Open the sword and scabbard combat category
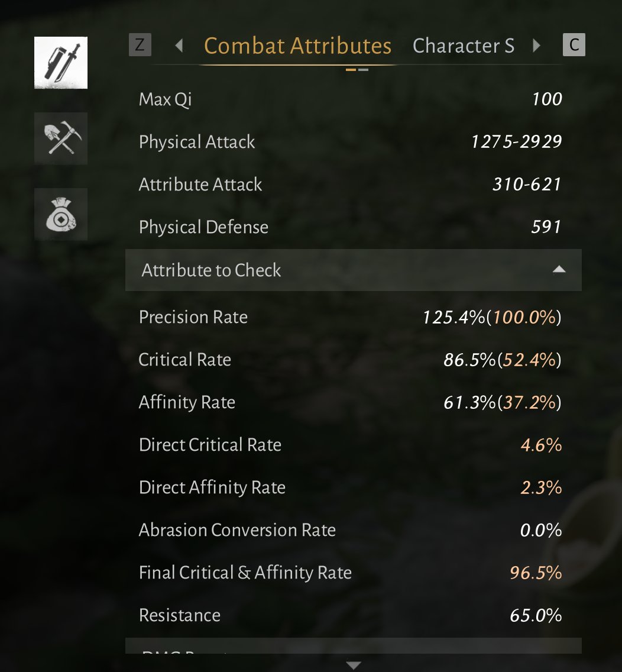622x672 pixels. pyautogui.click(x=61, y=63)
